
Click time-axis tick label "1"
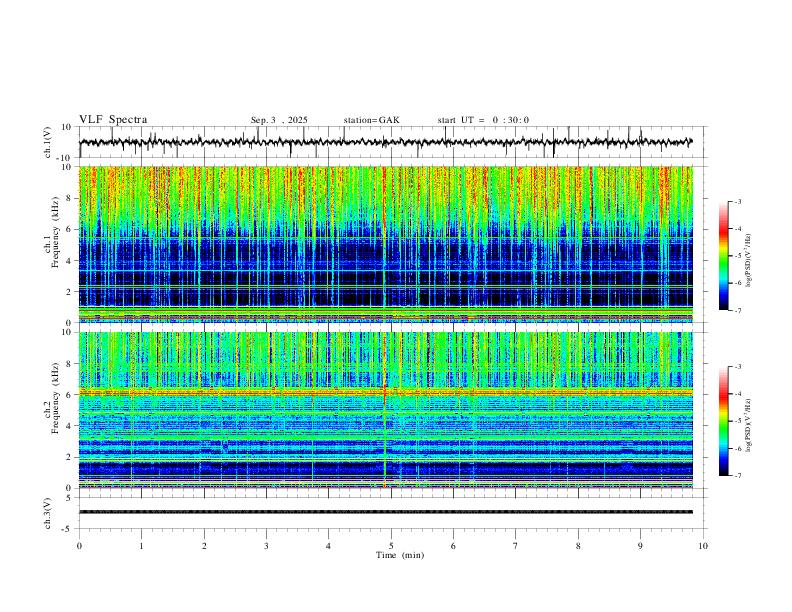pyautogui.click(x=141, y=546)
